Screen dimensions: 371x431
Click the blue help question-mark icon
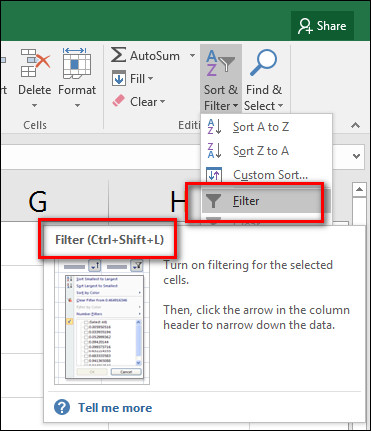62,407
